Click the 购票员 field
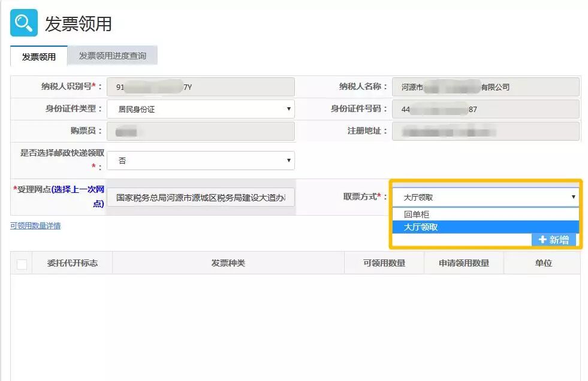Viewport: 588px width, 381px height. tap(201, 131)
